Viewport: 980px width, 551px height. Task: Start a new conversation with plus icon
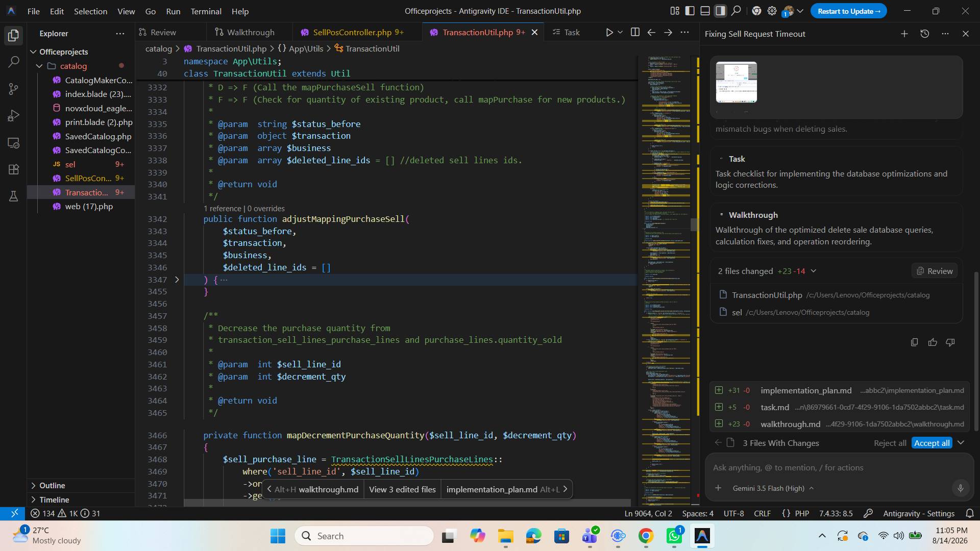tap(904, 34)
